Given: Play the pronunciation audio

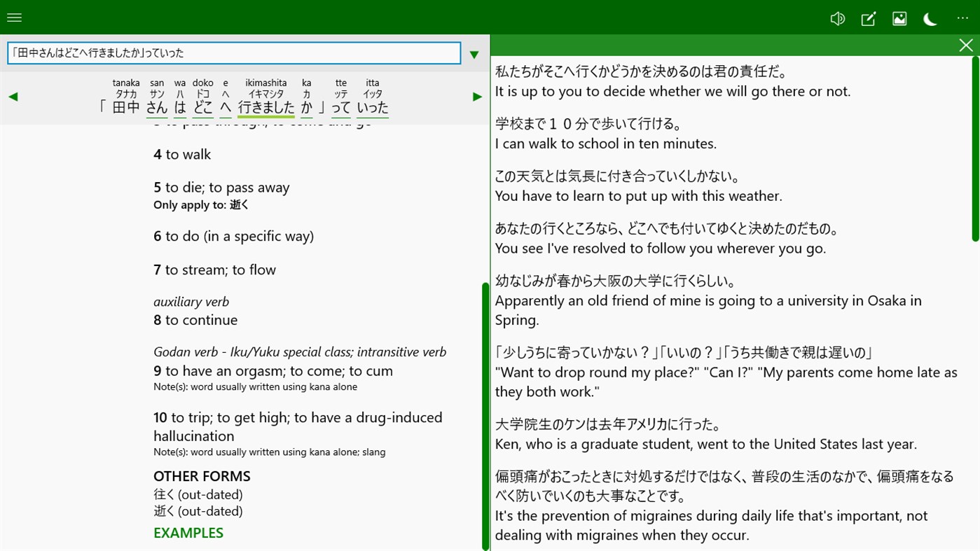Looking at the screenshot, I should pos(837,19).
